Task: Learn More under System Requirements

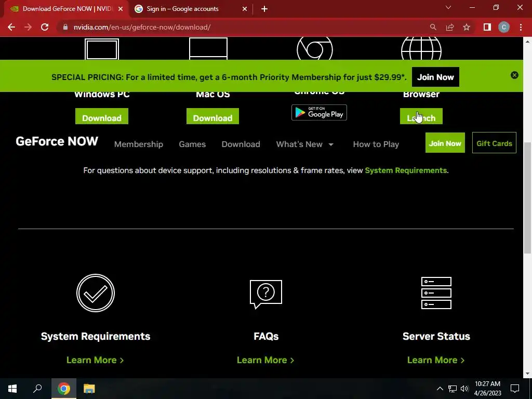Action: [x=95, y=360]
